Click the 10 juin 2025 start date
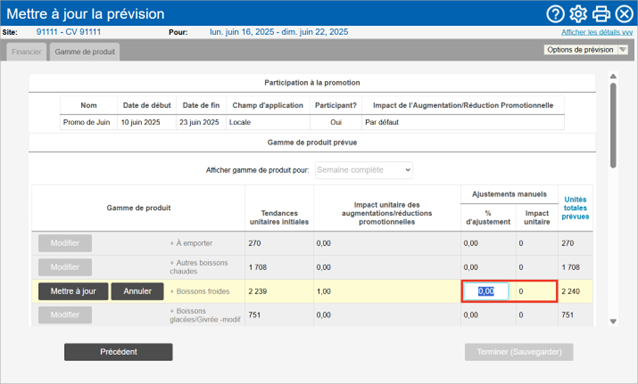 point(140,122)
